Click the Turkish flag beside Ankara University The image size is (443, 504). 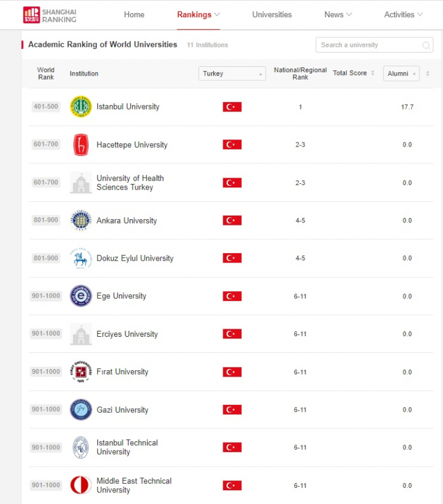[x=232, y=220]
